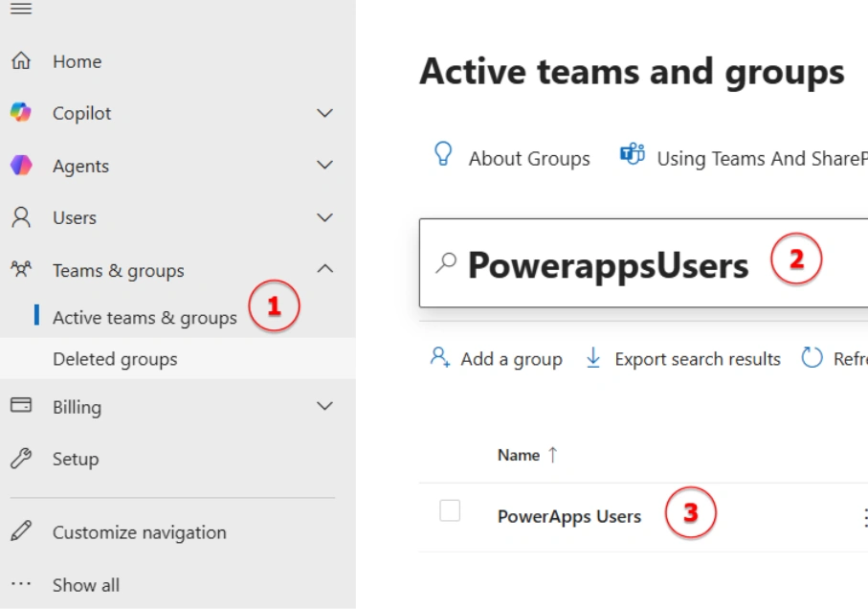Click the Refresh button label
This screenshot has height=609, width=868.
[x=851, y=359]
